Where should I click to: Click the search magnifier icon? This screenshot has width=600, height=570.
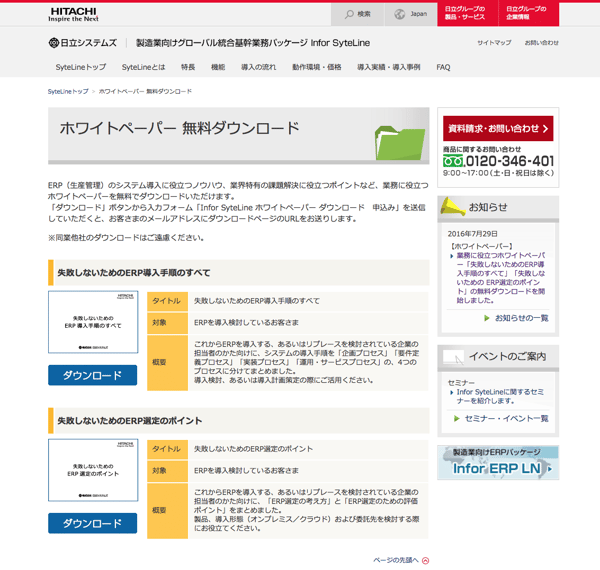click(349, 14)
